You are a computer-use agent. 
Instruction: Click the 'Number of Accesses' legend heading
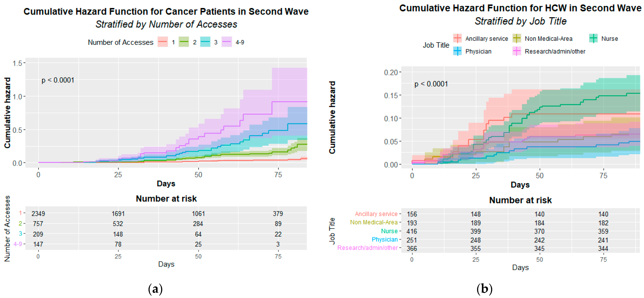120,42
